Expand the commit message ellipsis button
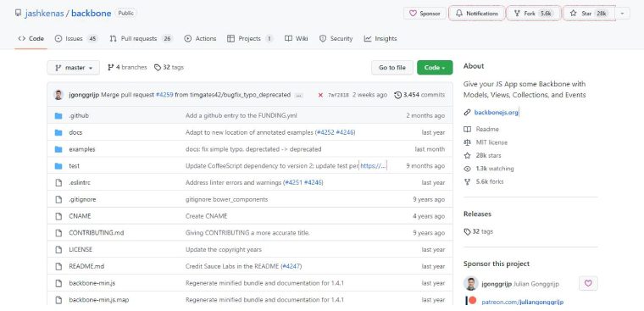 (298, 95)
